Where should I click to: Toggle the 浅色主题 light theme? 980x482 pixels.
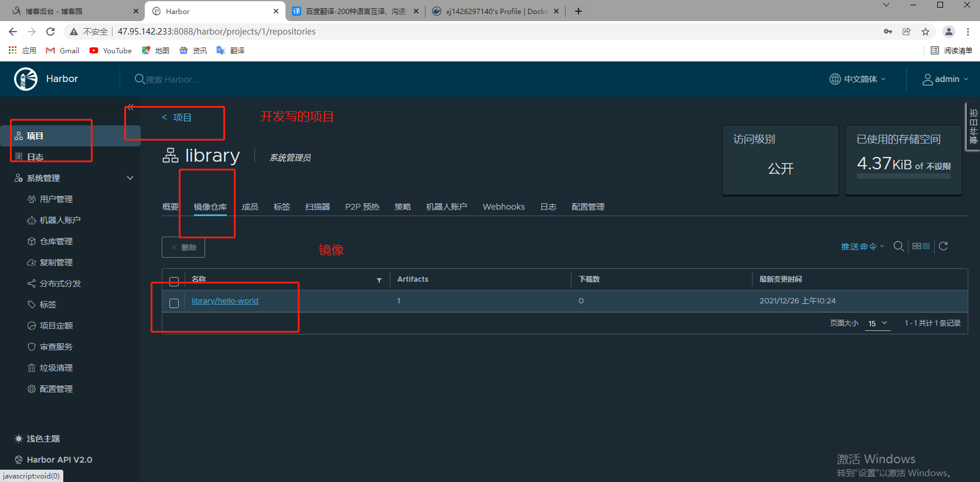pyautogui.click(x=37, y=439)
